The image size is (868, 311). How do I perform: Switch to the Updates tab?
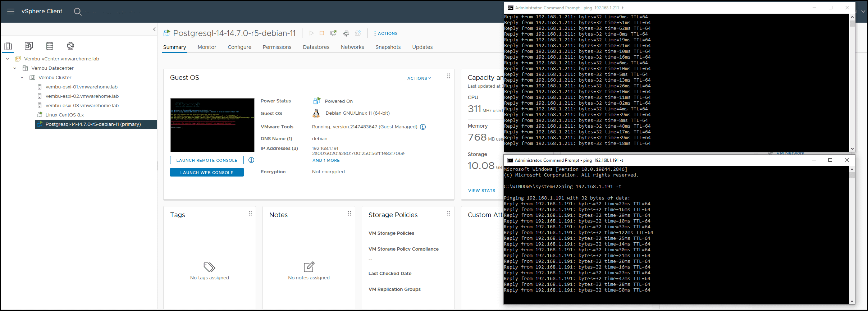pyautogui.click(x=422, y=47)
